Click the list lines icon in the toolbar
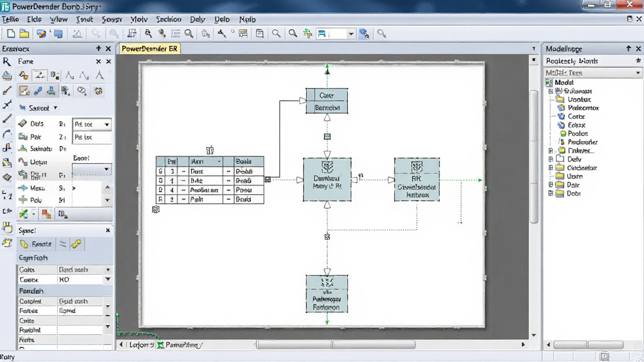 [x=176, y=34]
